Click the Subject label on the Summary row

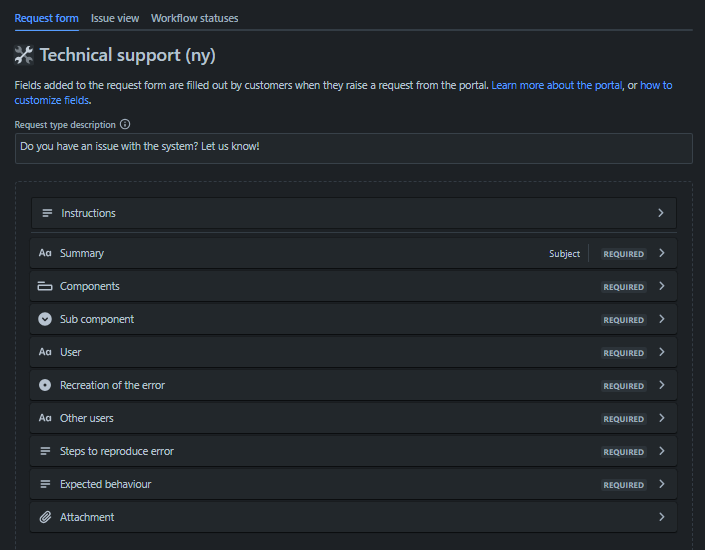pos(564,254)
